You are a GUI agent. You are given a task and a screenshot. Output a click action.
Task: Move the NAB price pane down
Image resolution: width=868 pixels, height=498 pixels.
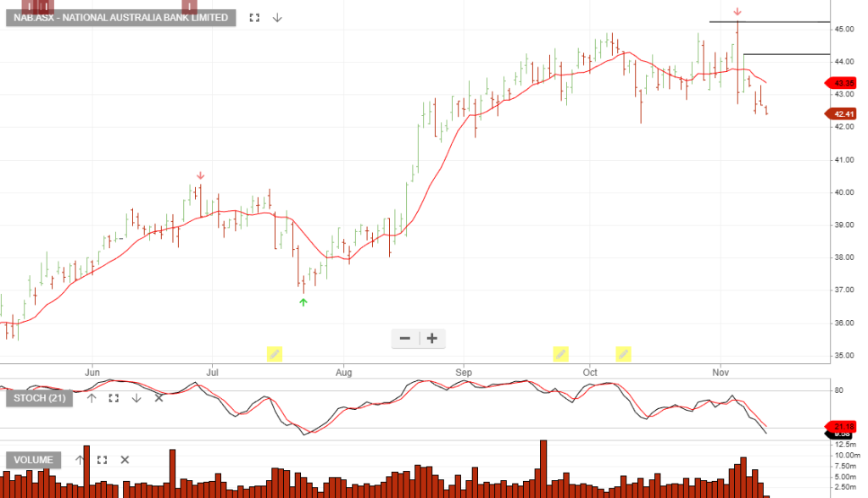tap(277, 18)
